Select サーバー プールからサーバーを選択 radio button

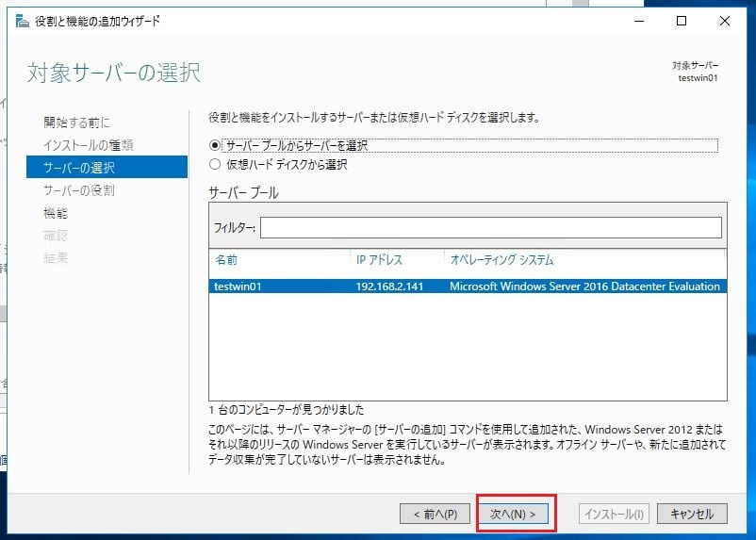[215, 145]
